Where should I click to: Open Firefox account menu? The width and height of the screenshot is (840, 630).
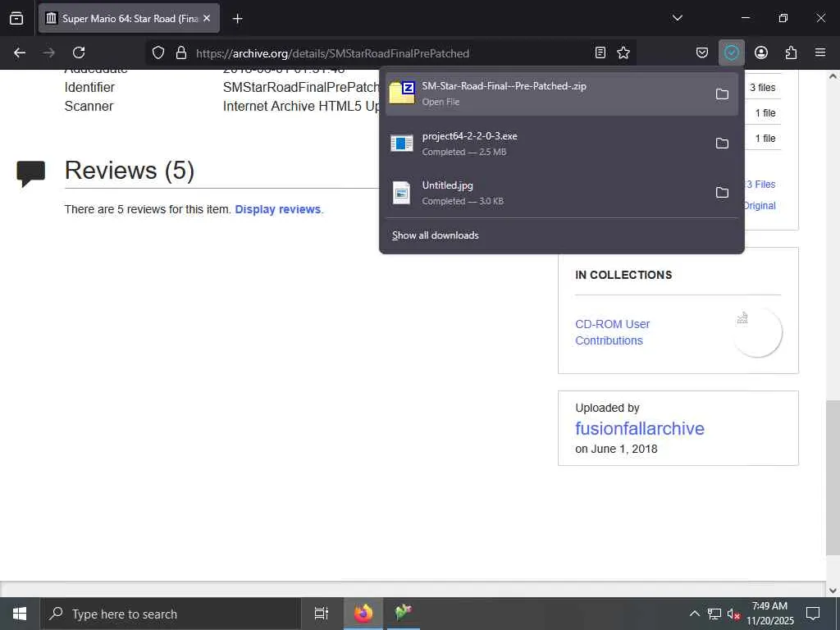(760, 52)
